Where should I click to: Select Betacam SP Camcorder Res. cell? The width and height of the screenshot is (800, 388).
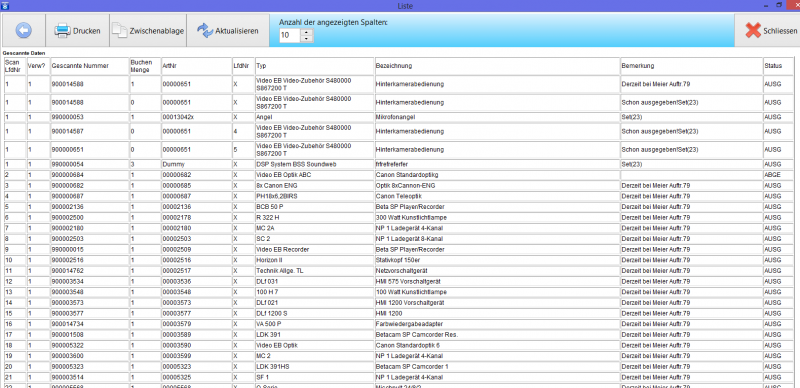(x=497, y=335)
